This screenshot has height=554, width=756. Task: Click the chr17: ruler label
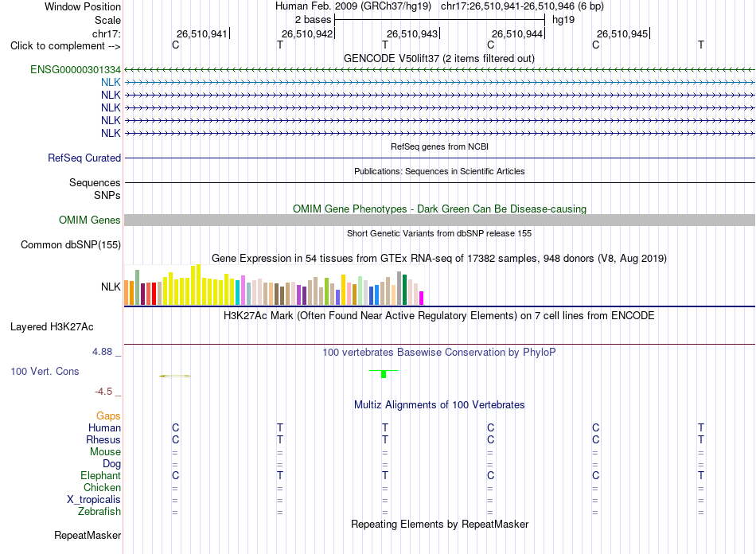106,33
